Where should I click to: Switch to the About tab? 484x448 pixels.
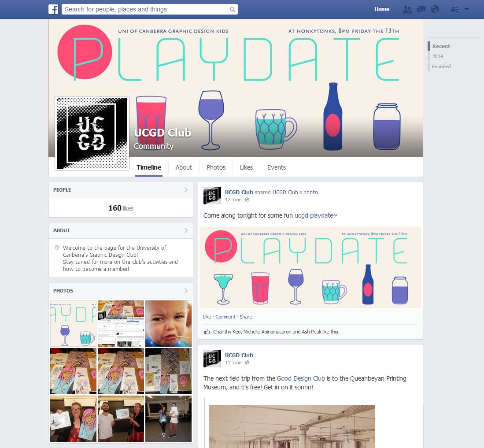tap(184, 167)
